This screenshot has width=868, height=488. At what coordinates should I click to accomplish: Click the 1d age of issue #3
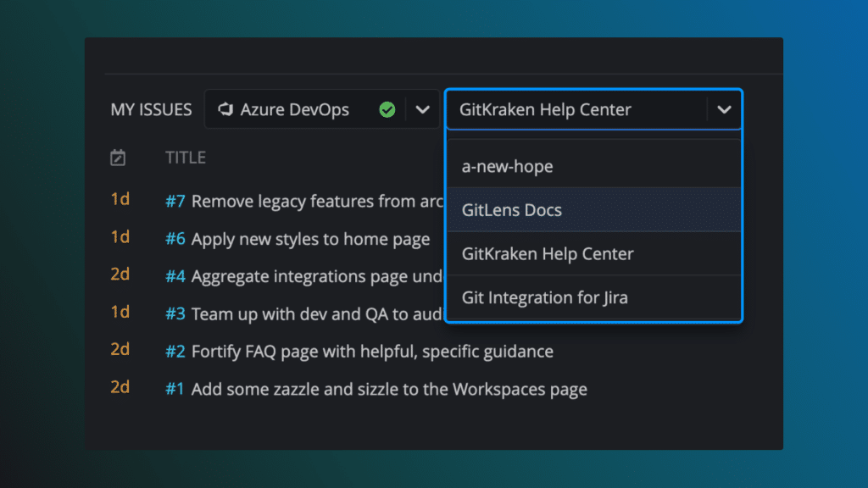[x=120, y=312]
